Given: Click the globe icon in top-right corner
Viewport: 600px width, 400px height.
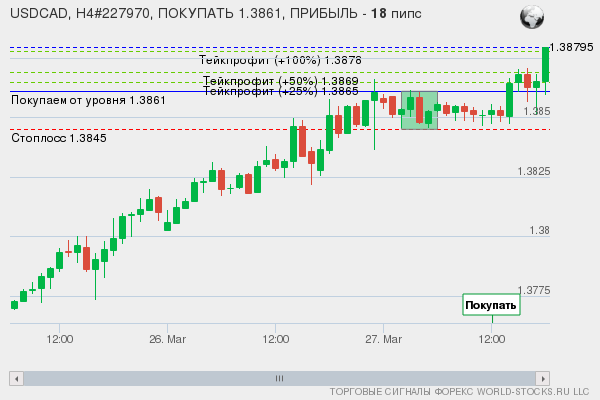Looking at the screenshot, I should pyautogui.click(x=532, y=17).
